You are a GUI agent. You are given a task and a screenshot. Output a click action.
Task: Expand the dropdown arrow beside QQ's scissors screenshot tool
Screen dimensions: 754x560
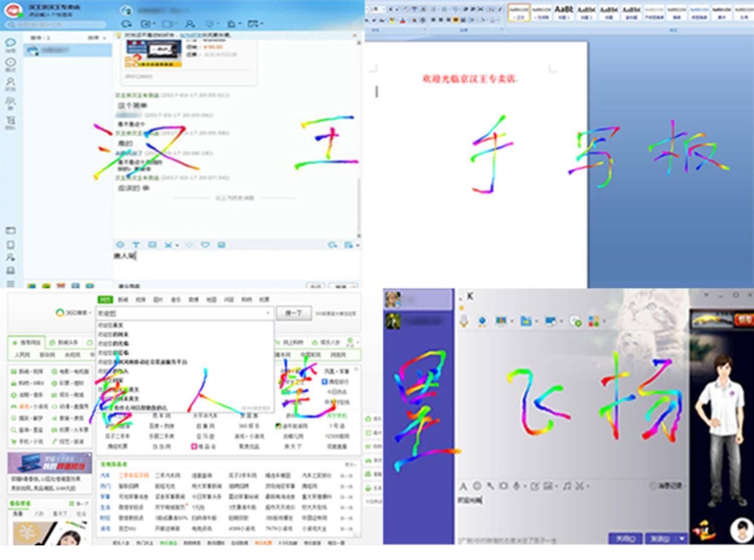pyautogui.click(x=587, y=487)
